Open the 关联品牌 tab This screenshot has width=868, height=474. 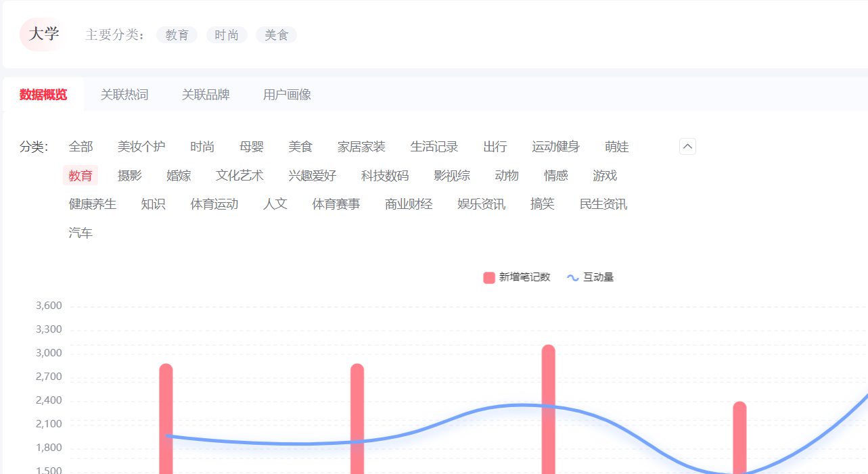click(x=206, y=95)
